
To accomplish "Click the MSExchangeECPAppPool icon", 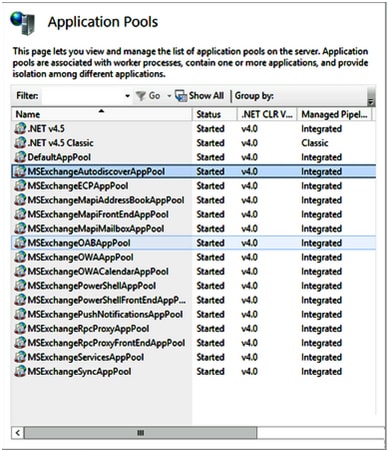I will tap(20, 186).
